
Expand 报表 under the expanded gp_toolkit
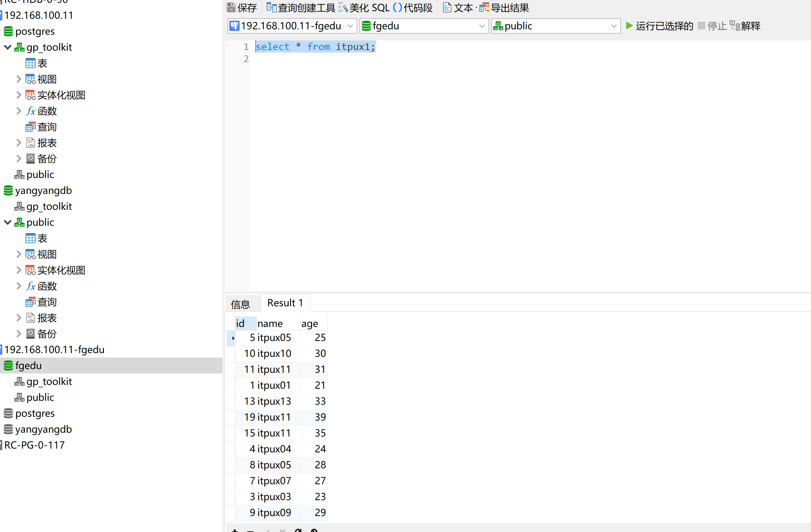[19, 143]
